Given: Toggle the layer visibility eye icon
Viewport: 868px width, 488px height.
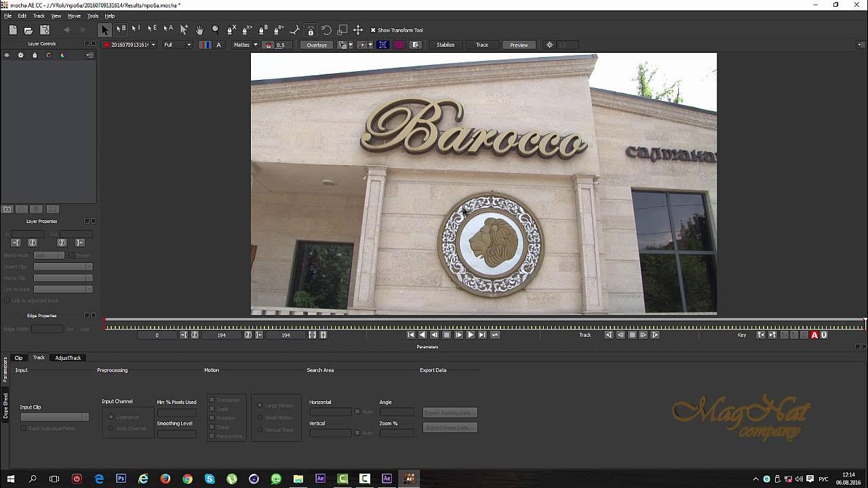Looking at the screenshot, I should click(7, 55).
